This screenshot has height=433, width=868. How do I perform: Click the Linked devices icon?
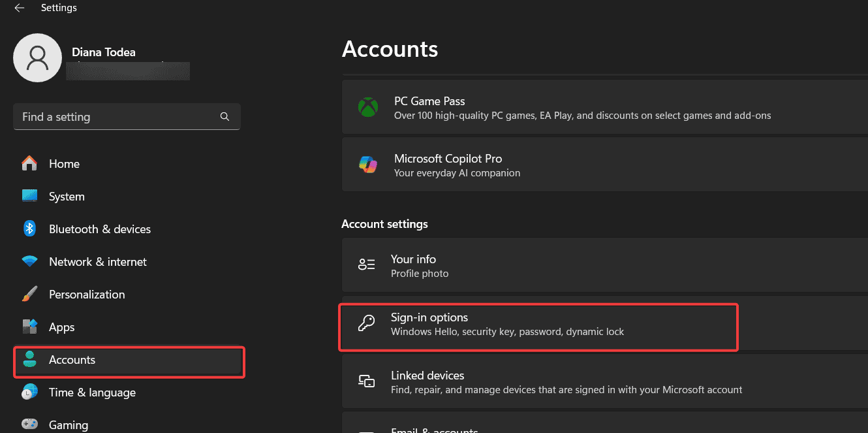[366, 381]
